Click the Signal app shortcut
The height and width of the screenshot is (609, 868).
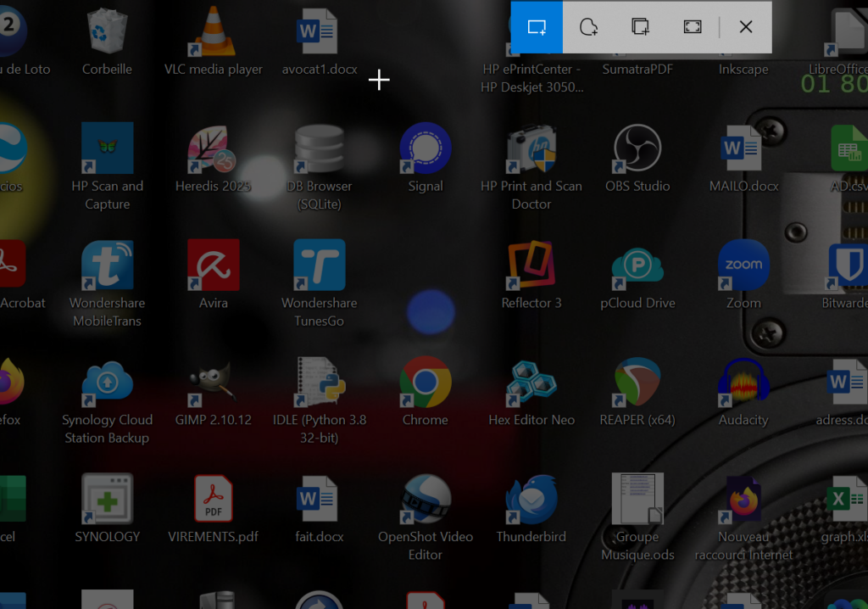tap(425, 148)
